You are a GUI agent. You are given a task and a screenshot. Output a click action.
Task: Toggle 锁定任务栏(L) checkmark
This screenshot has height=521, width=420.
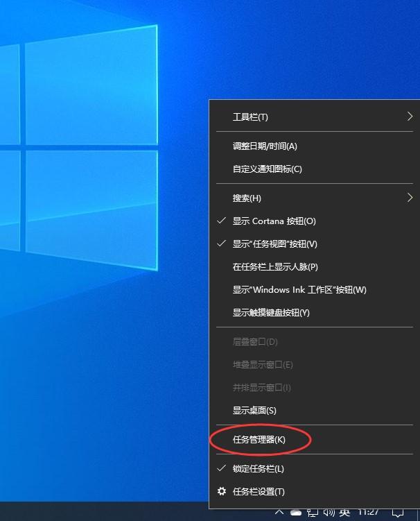click(258, 469)
